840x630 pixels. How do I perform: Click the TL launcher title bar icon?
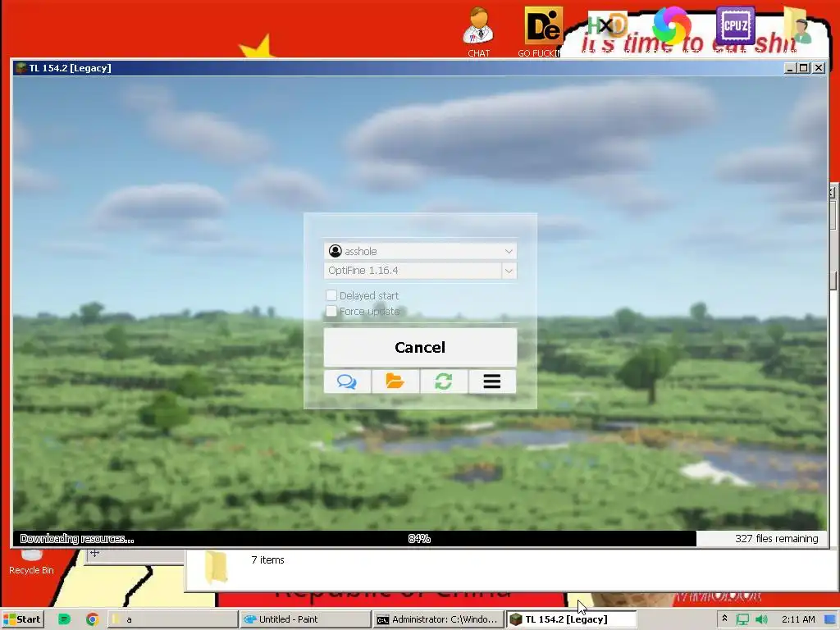pyautogui.click(x=21, y=68)
